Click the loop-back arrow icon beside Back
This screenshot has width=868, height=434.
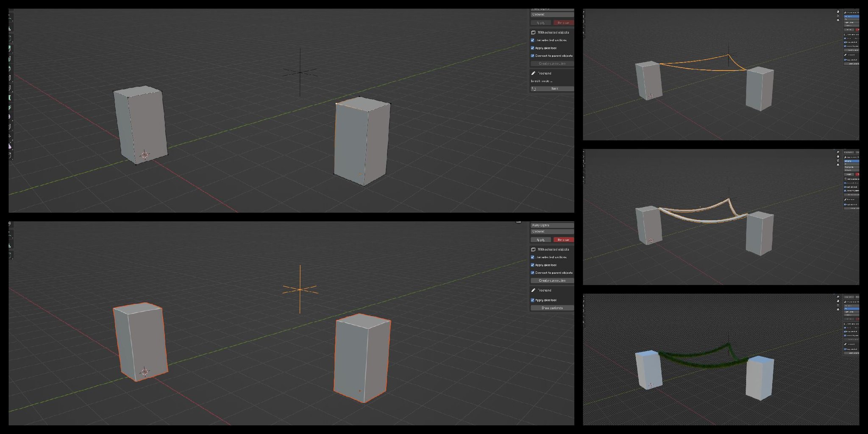coord(534,88)
